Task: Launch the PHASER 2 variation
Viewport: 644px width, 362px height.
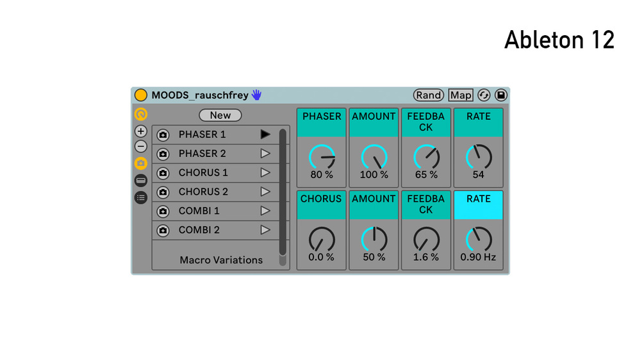Action: click(265, 154)
